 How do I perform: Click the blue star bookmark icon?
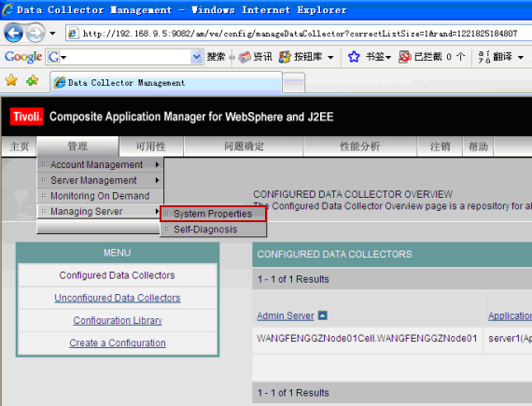(x=354, y=57)
